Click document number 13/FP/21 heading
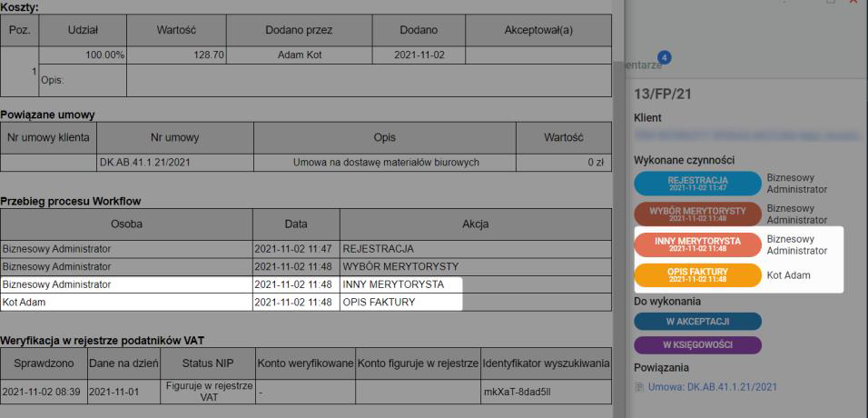The height and width of the screenshot is (418, 868). [x=663, y=95]
